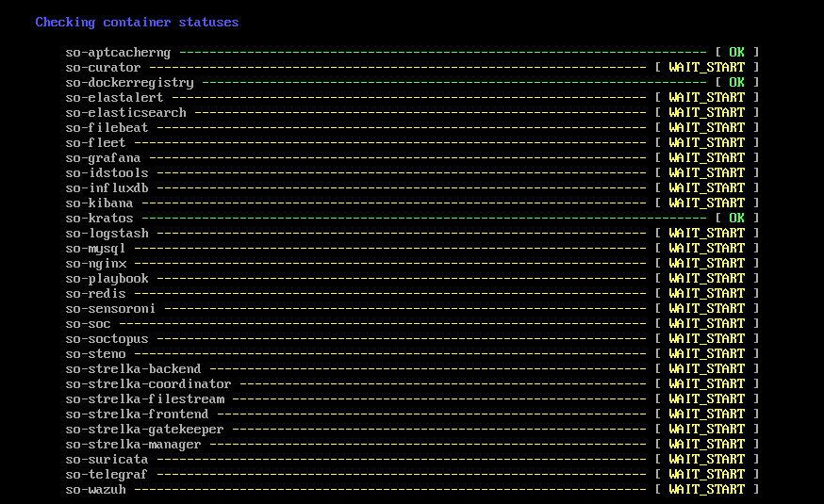Screen dimensions: 824x504
Task: Click WAIT_START status of so-elastalert
Action: pos(706,98)
